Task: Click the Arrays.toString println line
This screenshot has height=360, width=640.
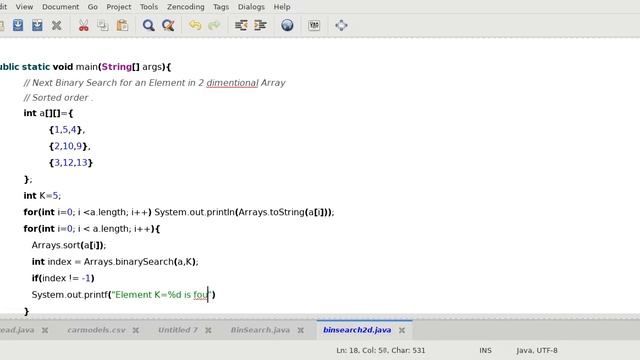Action: [x=179, y=212]
